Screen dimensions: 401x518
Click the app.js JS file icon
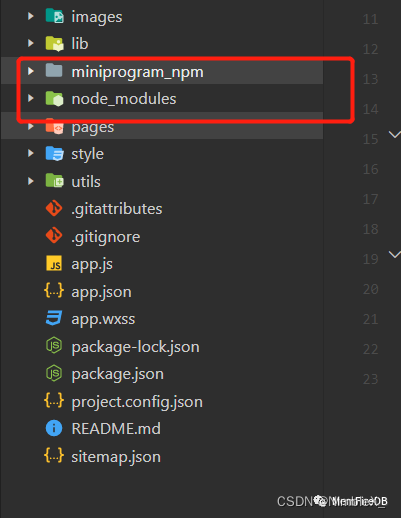(54, 263)
